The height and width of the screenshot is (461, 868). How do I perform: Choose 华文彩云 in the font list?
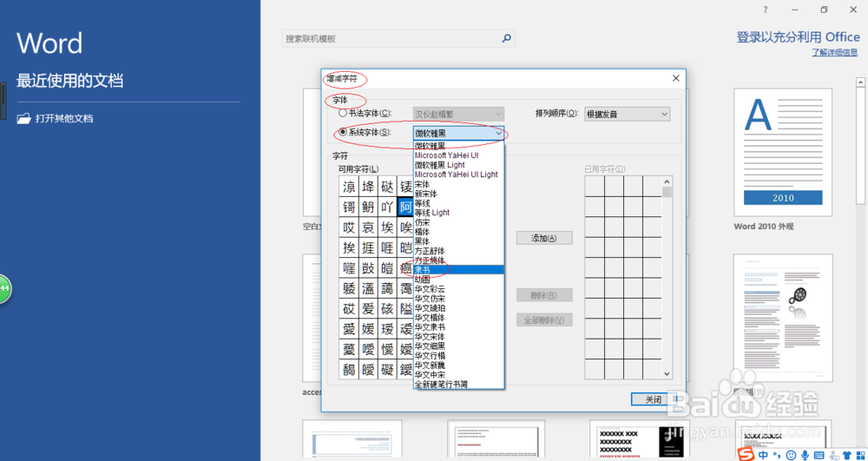[458, 289]
